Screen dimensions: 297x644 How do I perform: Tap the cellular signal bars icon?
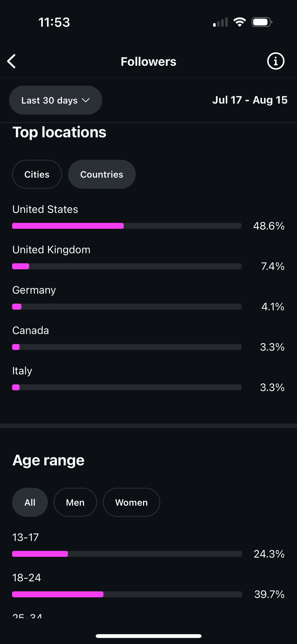(x=220, y=22)
